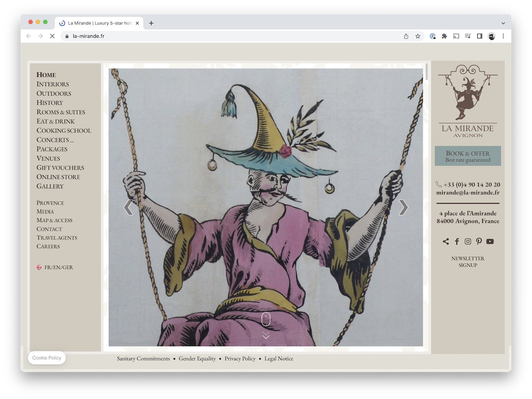Open the Facebook social icon
The image size is (532, 399).
click(x=457, y=241)
